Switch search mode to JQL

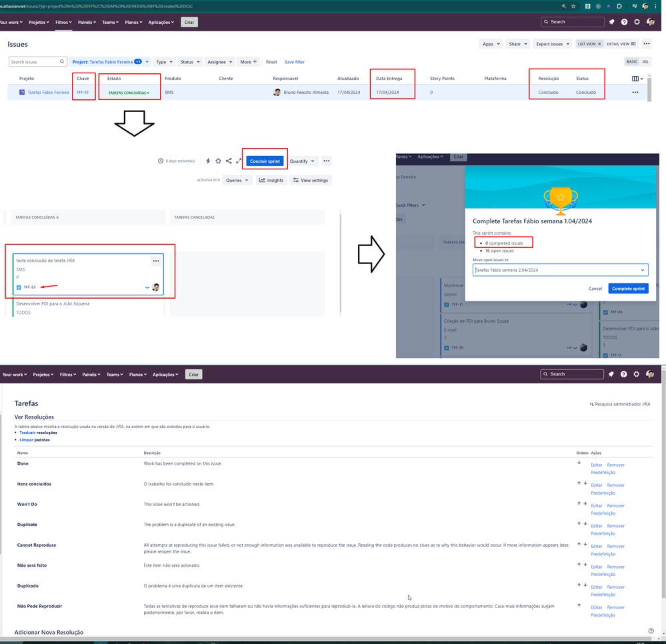point(645,61)
